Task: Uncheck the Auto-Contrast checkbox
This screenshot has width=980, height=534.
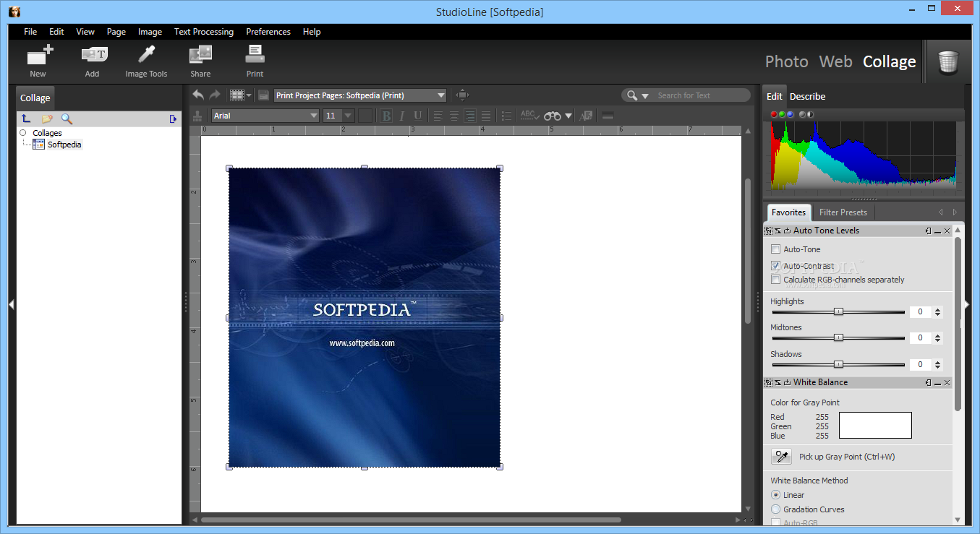Action: pyautogui.click(x=776, y=266)
